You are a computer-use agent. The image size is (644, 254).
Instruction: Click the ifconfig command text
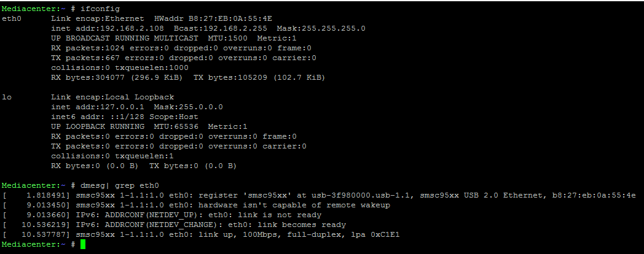(101, 9)
